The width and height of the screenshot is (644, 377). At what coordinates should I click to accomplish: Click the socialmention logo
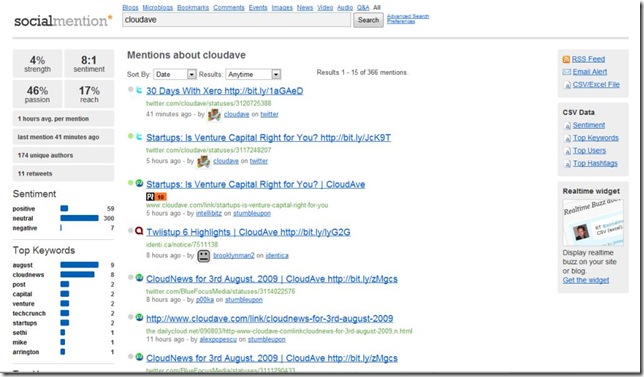coord(63,20)
